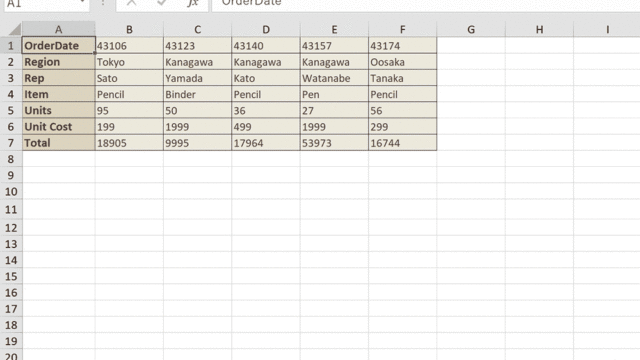Select the Tokyo region cell
The image size is (640, 360).
click(129, 62)
